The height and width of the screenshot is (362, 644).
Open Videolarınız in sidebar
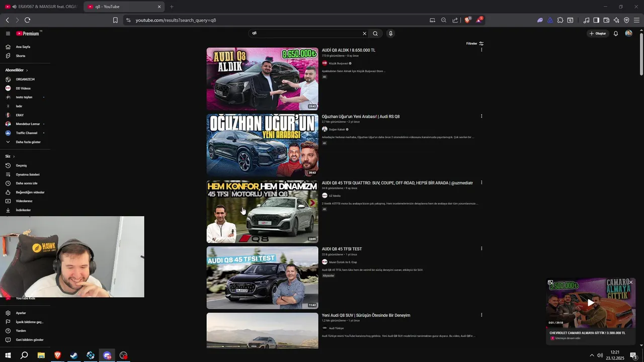click(x=25, y=201)
